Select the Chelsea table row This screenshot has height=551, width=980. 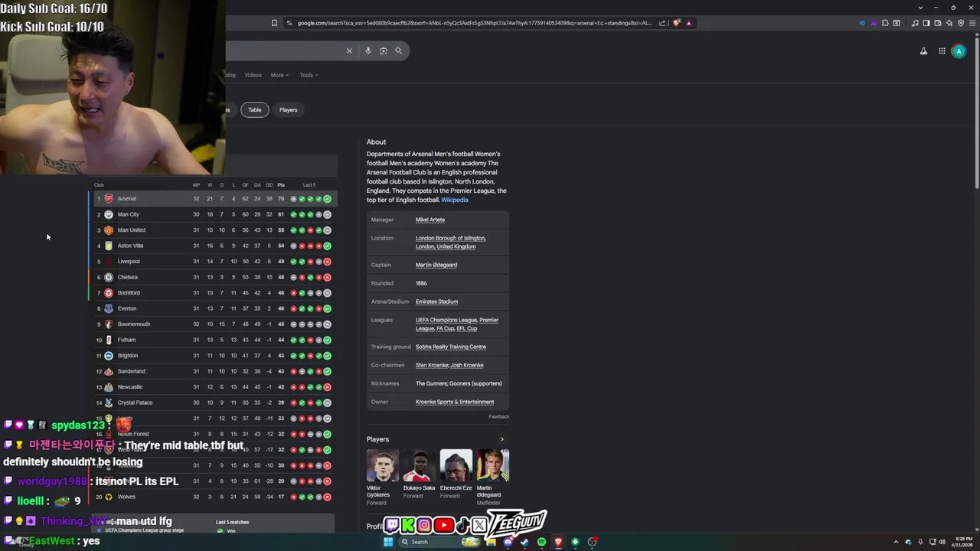tap(214, 277)
